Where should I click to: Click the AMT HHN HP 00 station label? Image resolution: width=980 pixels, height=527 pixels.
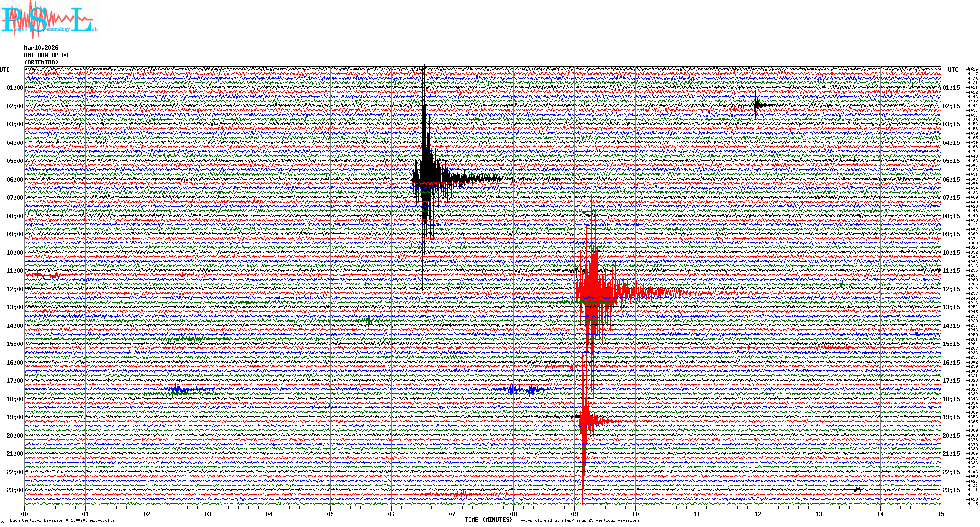click(x=46, y=55)
